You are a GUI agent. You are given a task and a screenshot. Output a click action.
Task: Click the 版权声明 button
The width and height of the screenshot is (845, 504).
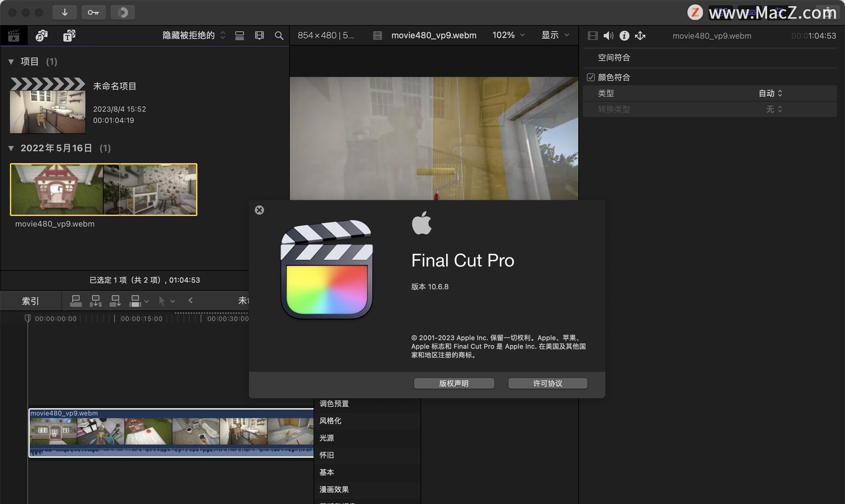tap(454, 383)
